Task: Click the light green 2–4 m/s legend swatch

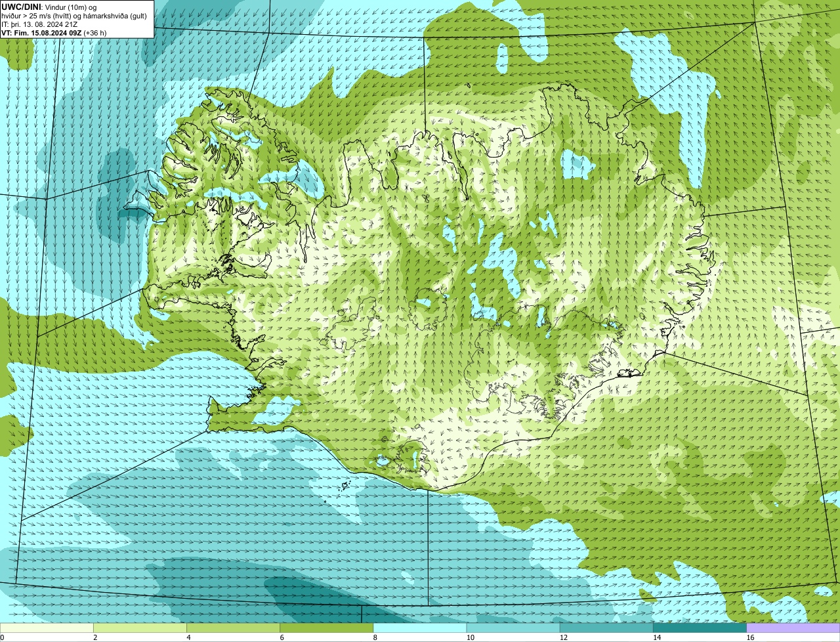Action: (x=140, y=628)
